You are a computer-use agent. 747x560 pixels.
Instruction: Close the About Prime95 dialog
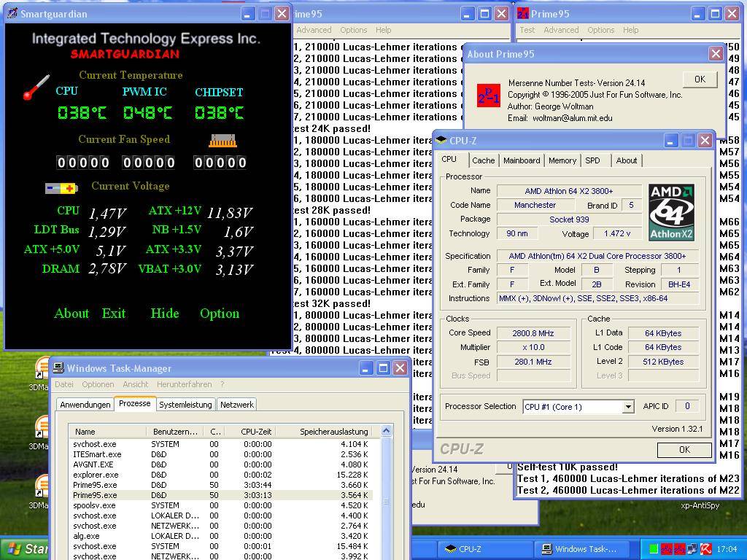[x=716, y=54]
